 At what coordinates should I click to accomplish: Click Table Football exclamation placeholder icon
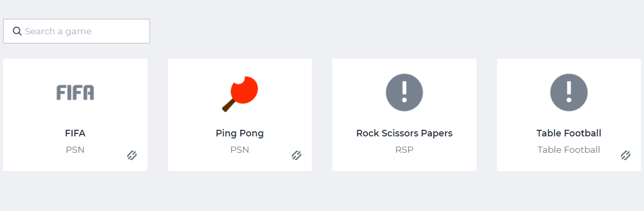568,92
